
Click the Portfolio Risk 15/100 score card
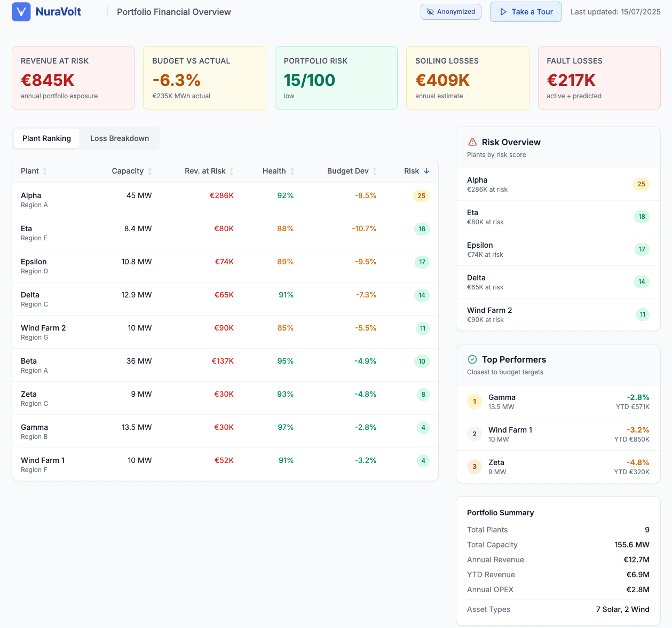tap(336, 78)
